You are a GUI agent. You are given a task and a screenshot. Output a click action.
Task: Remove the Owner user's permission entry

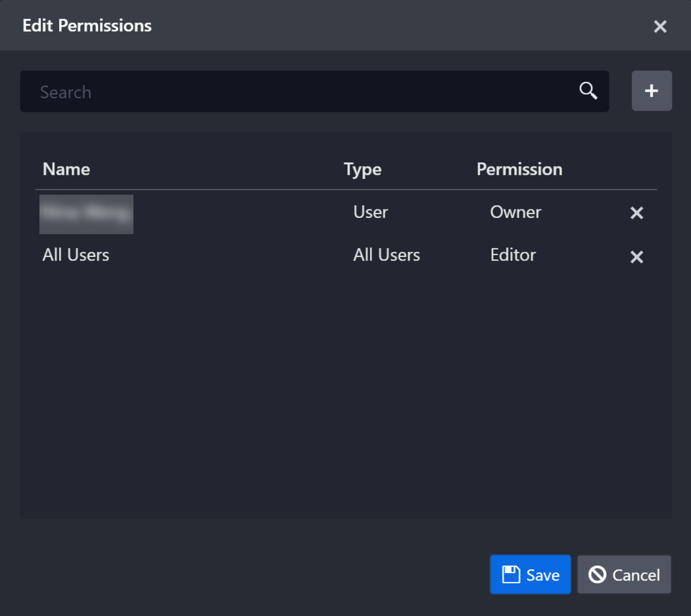[636, 213]
